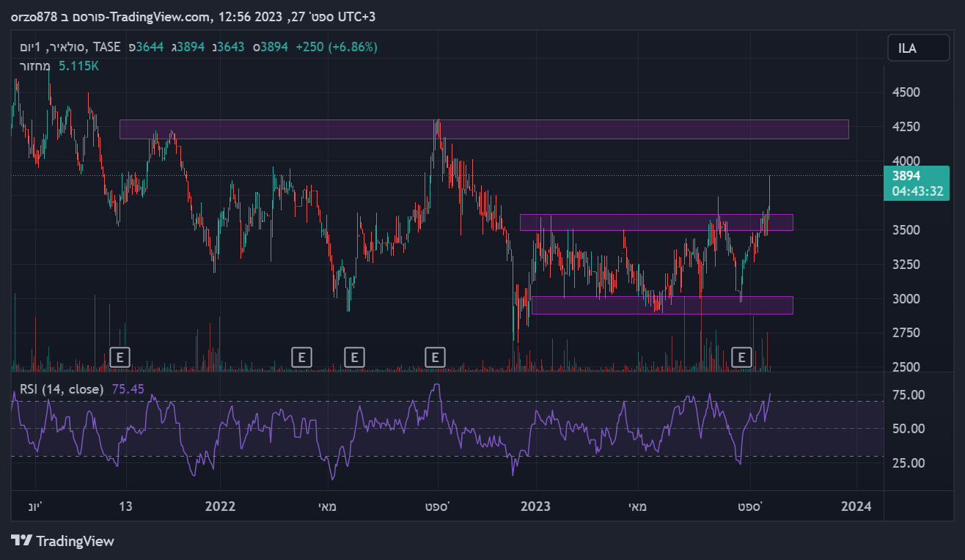
Task: Click the second E earnings marker from left
Action: [x=301, y=357]
